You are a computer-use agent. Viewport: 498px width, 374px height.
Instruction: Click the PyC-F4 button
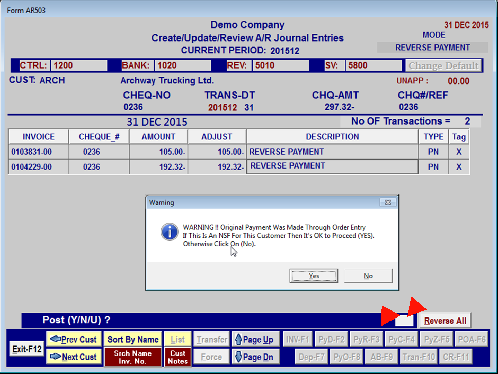click(401, 339)
